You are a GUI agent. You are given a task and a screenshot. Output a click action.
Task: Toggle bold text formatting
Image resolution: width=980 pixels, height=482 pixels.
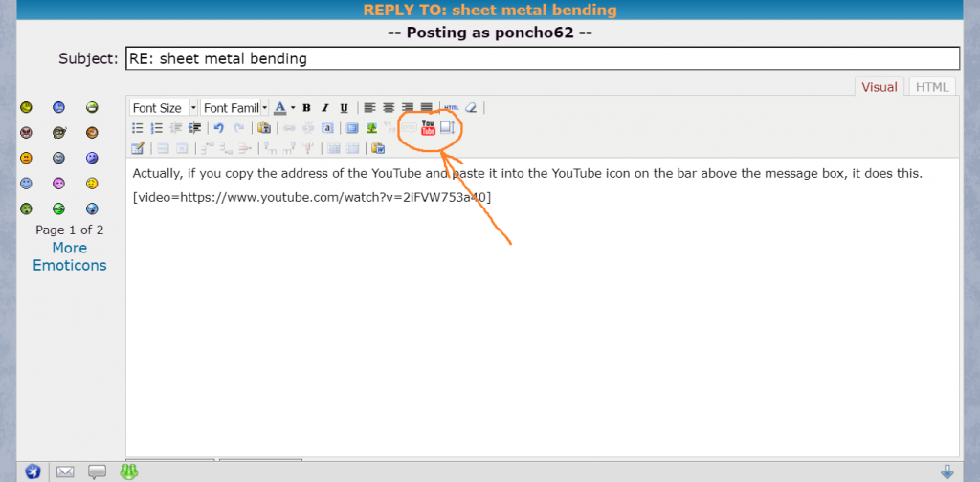306,108
